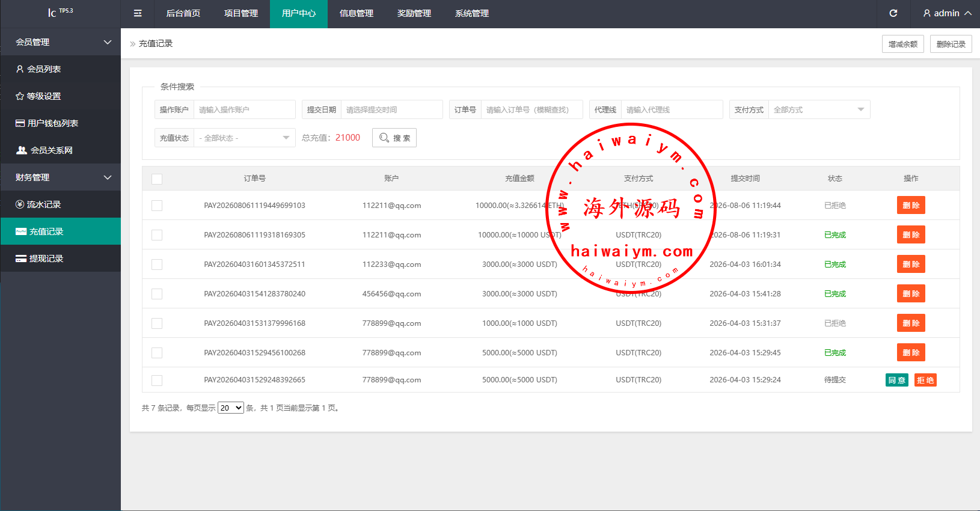This screenshot has height=511, width=980.
Task: Click the 用户钱包列表 card icon
Action: point(20,123)
